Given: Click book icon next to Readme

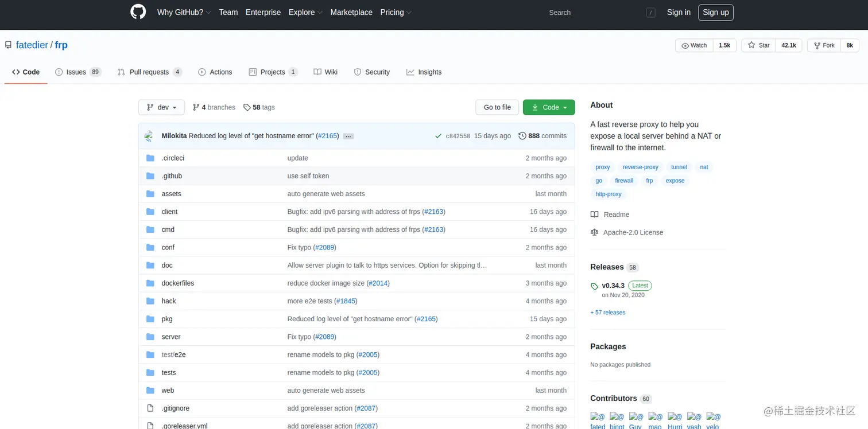Looking at the screenshot, I should pyautogui.click(x=594, y=214).
